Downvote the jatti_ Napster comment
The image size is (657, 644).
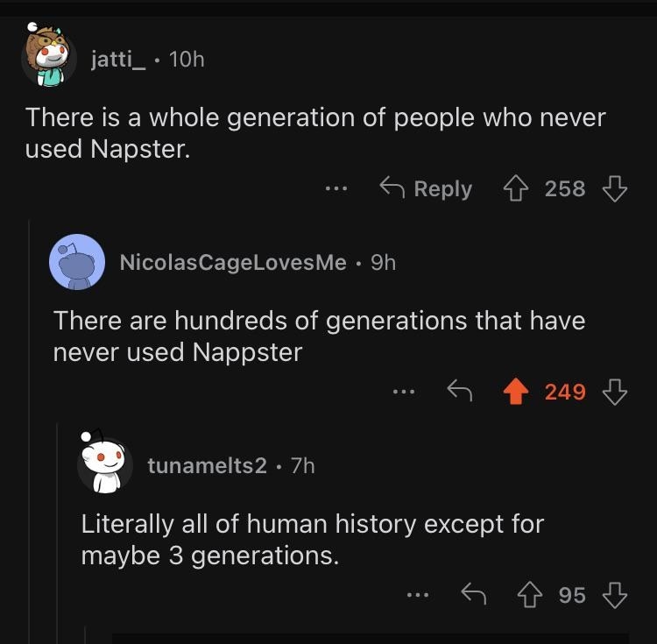pos(616,188)
